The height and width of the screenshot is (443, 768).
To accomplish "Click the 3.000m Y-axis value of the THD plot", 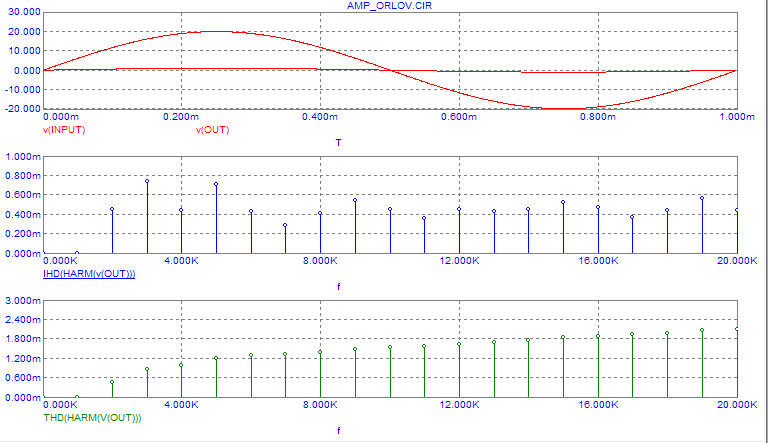I will tap(23, 300).
